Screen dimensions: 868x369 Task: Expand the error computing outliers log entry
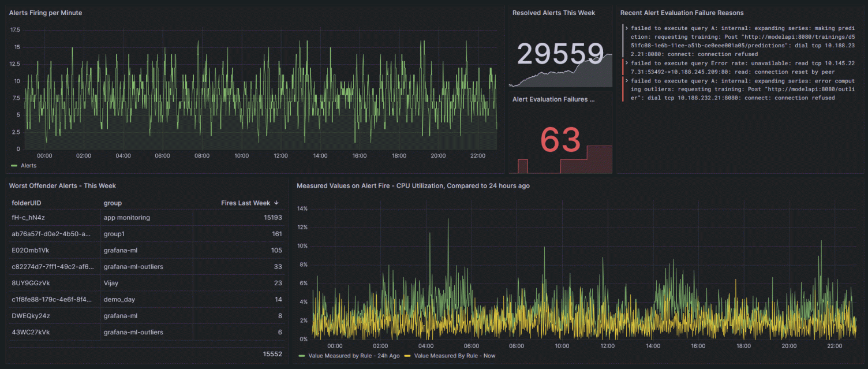pyautogui.click(x=627, y=81)
